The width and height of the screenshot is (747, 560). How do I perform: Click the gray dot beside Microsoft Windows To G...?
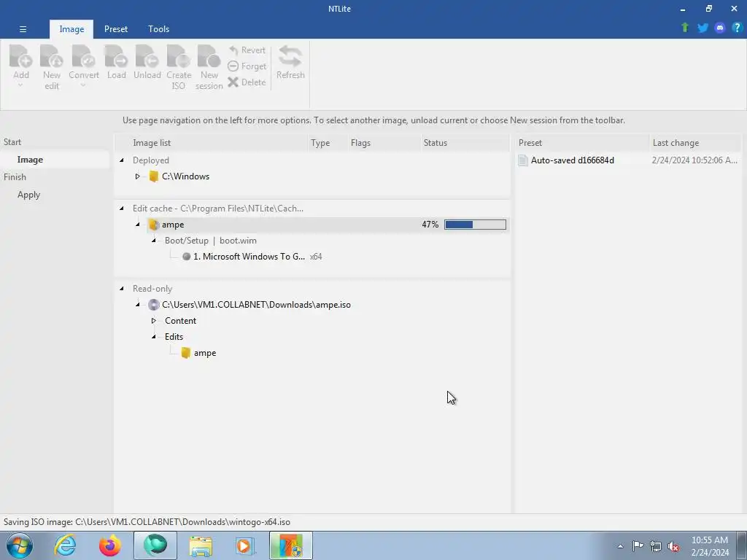(x=186, y=257)
